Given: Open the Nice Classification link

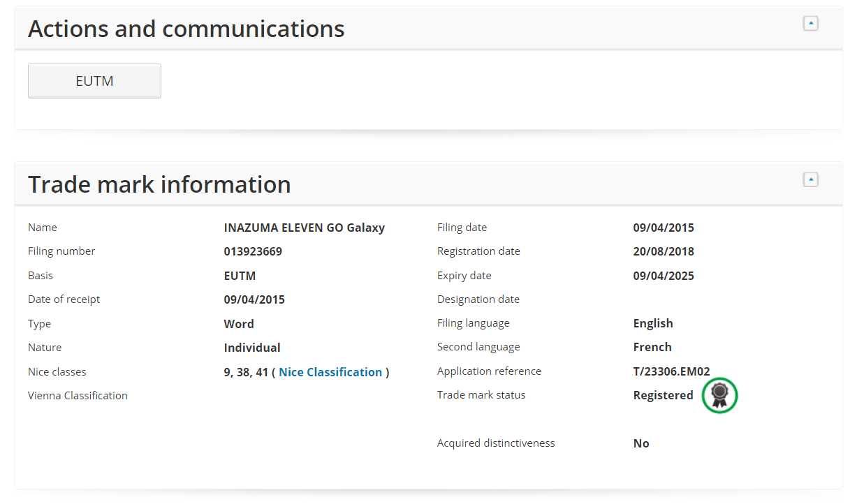Looking at the screenshot, I should pyautogui.click(x=330, y=372).
